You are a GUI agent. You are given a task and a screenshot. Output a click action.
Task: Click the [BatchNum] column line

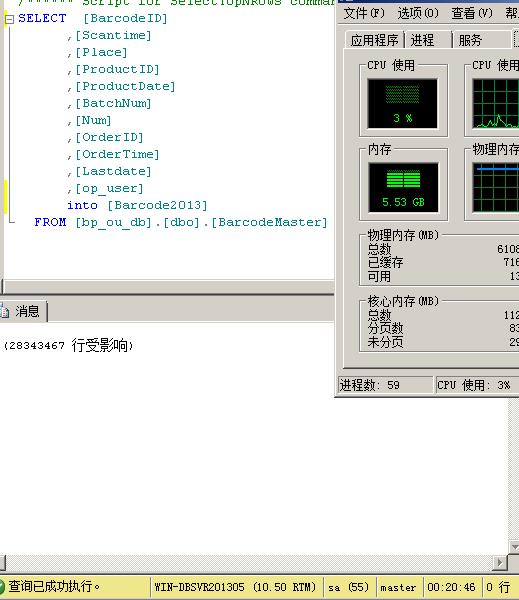click(113, 103)
